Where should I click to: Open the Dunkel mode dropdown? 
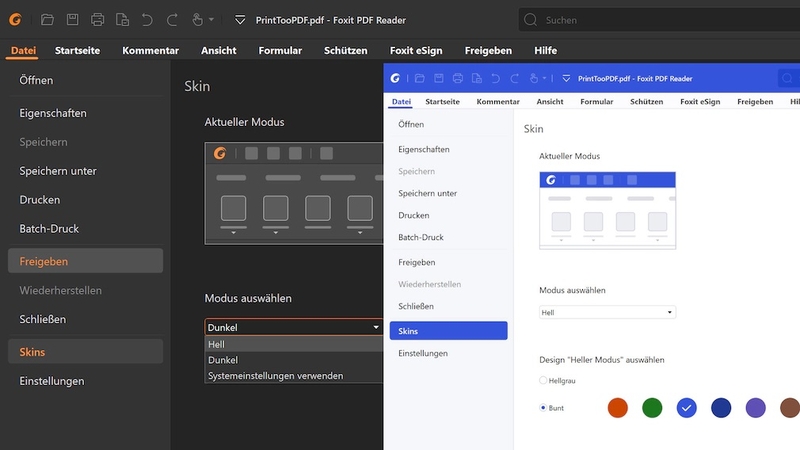click(293, 327)
